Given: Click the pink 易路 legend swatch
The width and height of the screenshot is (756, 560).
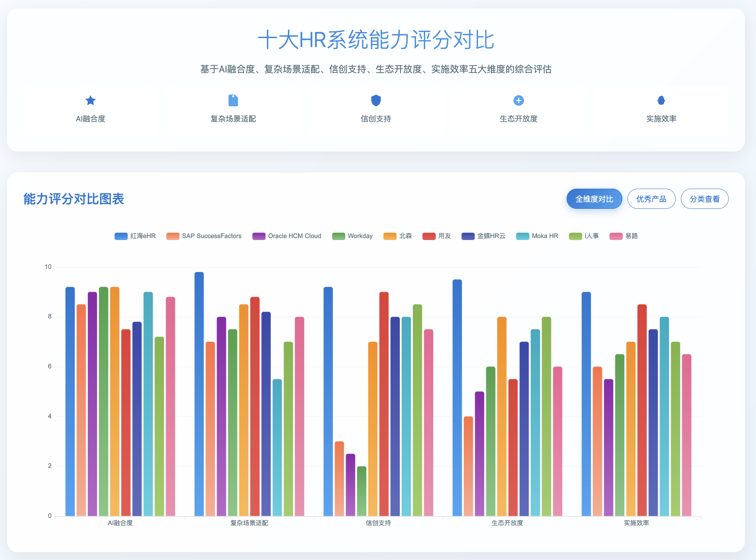Looking at the screenshot, I should pos(616,236).
